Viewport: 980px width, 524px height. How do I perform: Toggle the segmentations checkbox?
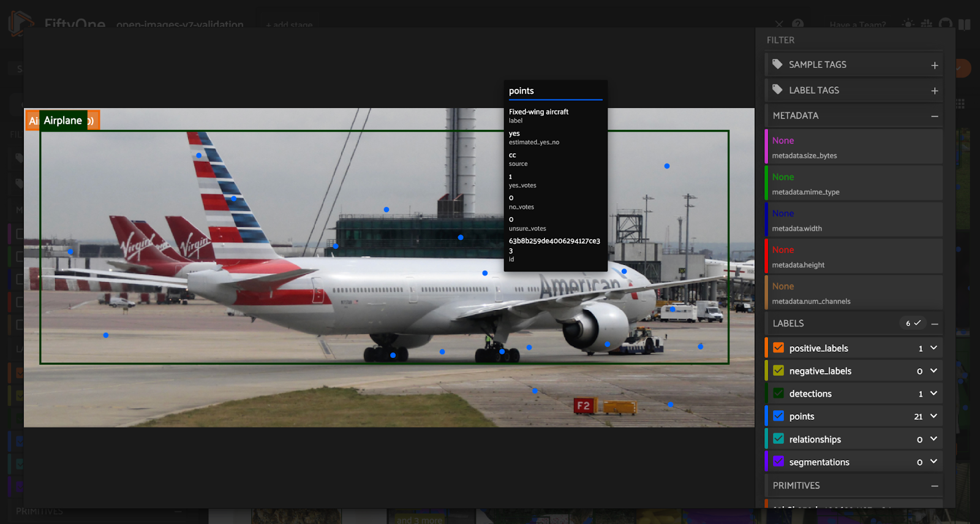click(x=778, y=461)
